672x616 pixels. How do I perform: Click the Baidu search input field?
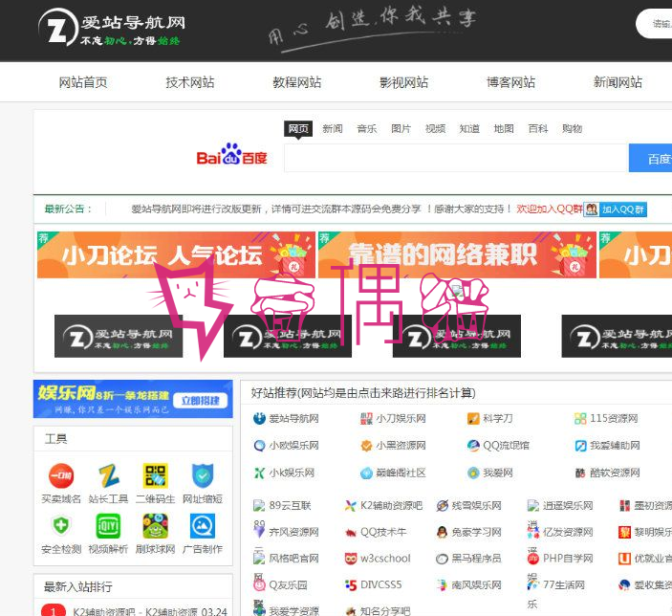click(456, 158)
